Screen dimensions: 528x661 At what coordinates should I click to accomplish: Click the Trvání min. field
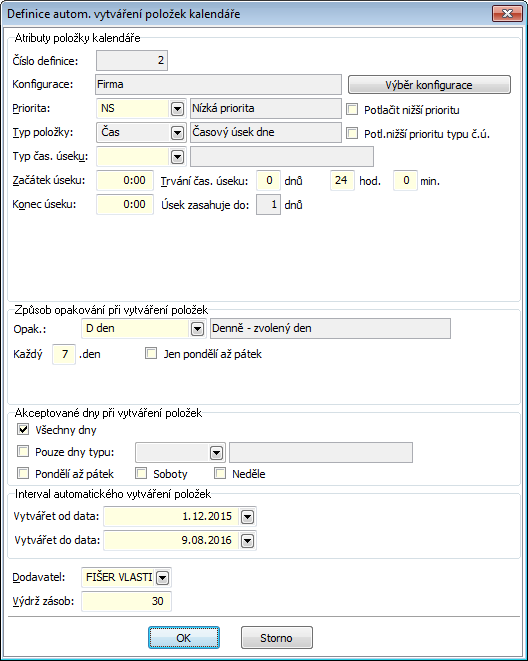pyautogui.click(x=405, y=180)
